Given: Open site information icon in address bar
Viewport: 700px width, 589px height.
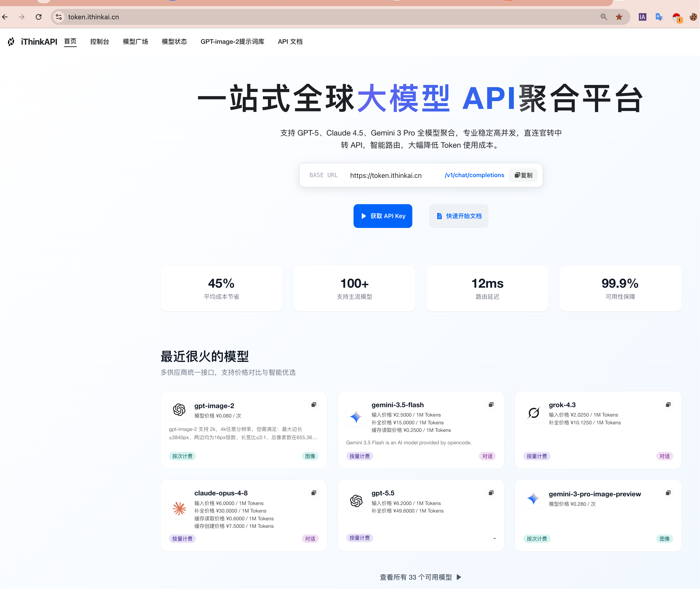Looking at the screenshot, I should [59, 17].
